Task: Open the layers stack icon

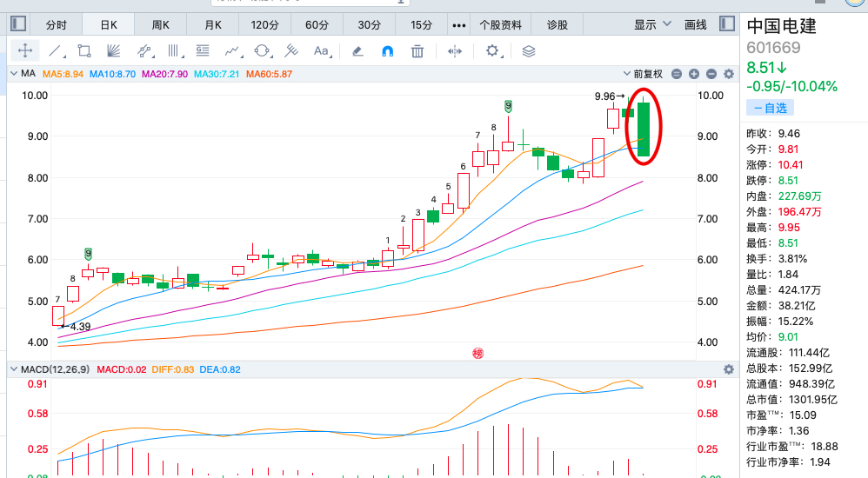Action: (x=528, y=50)
